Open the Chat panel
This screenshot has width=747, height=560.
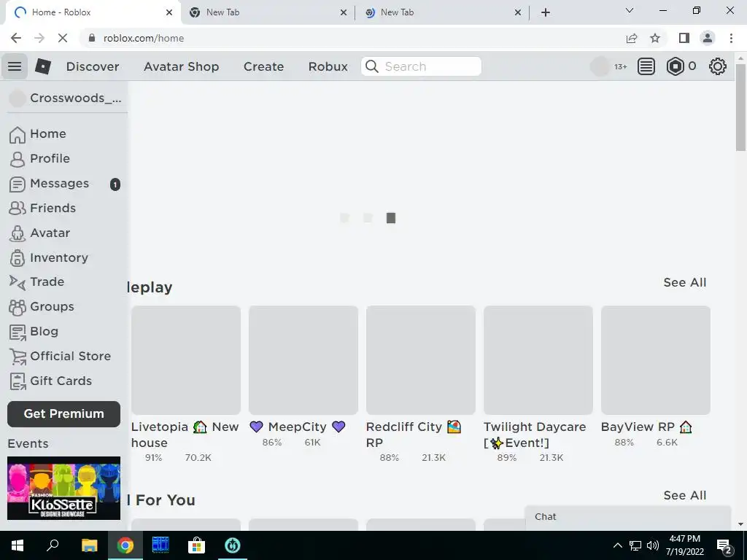628,518
